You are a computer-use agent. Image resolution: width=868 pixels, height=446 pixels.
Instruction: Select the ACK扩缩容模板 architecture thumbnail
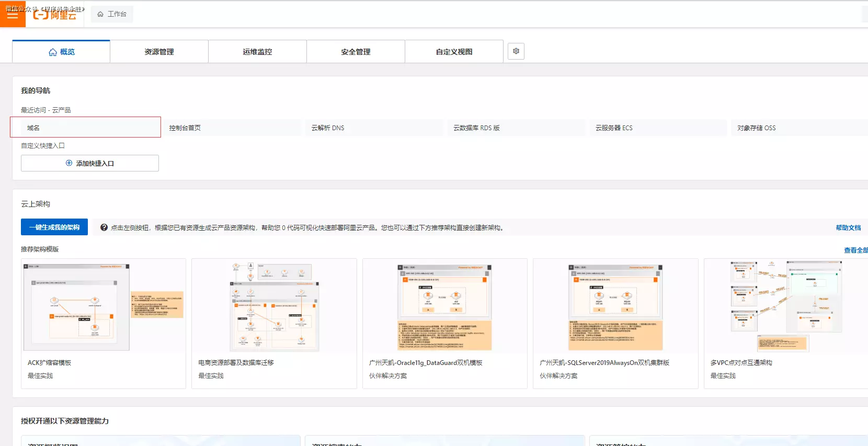(x=104, y=307)
